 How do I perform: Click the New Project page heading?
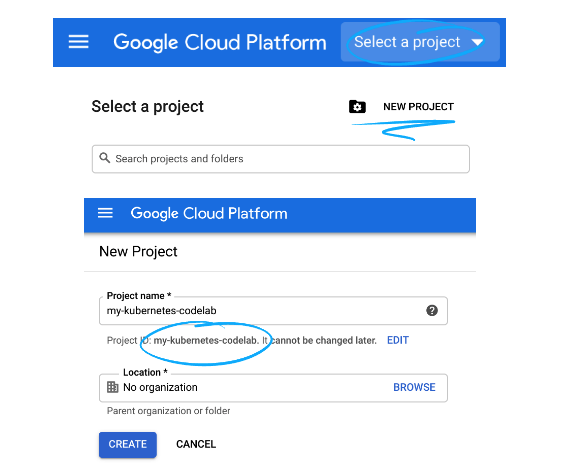[138, 252]
